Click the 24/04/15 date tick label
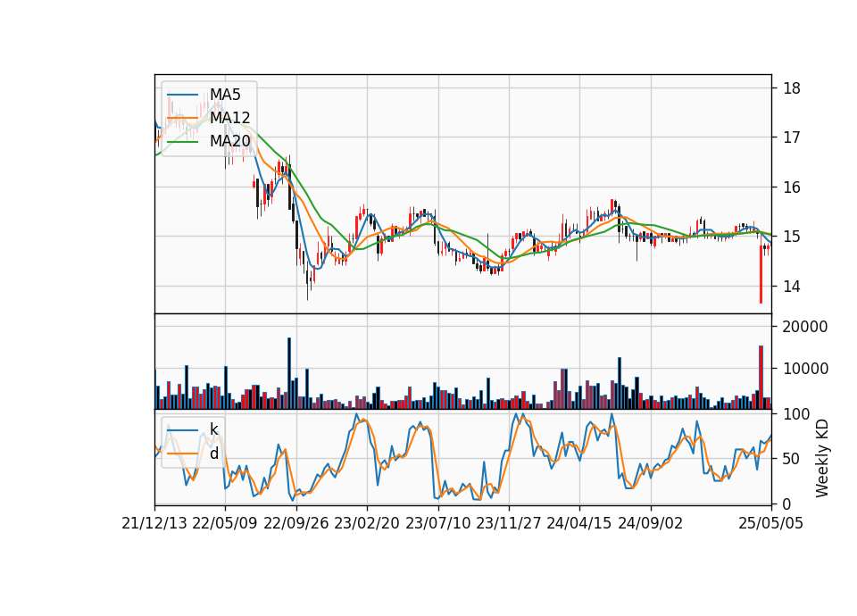 tap(579, 523)
